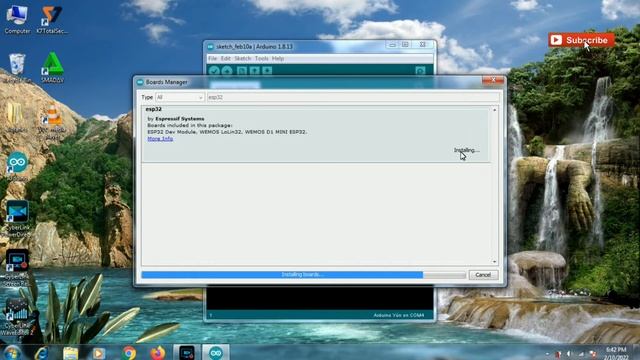The height and width of the screenshot is (360, 640).
Task: Click the Open sketch icon in the Arduino toolbar
Action: [255, 71]
